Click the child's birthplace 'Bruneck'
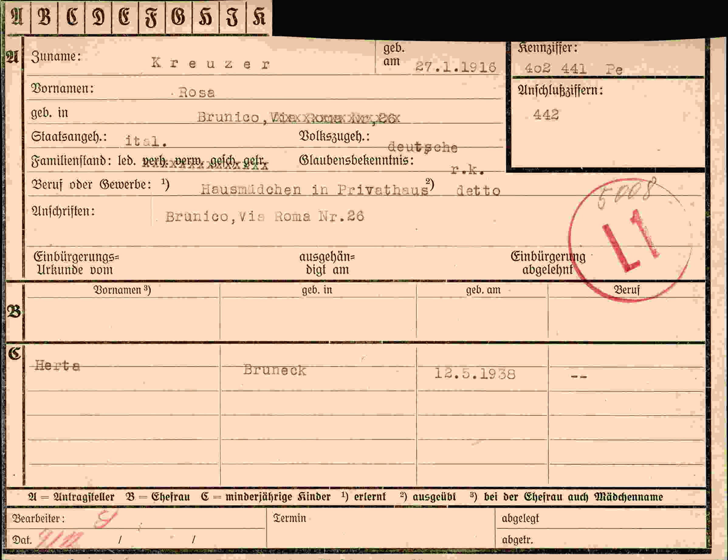This screenshot has width=728, height=560. tap(275, 370)
